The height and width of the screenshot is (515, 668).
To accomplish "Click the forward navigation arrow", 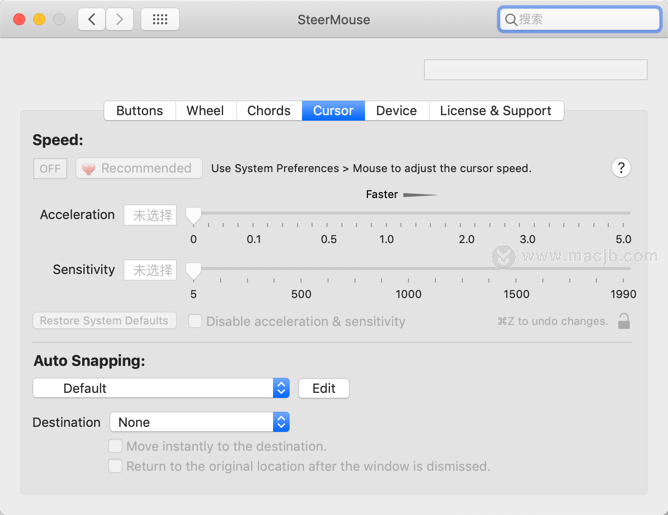I will (x=120, y=19).
